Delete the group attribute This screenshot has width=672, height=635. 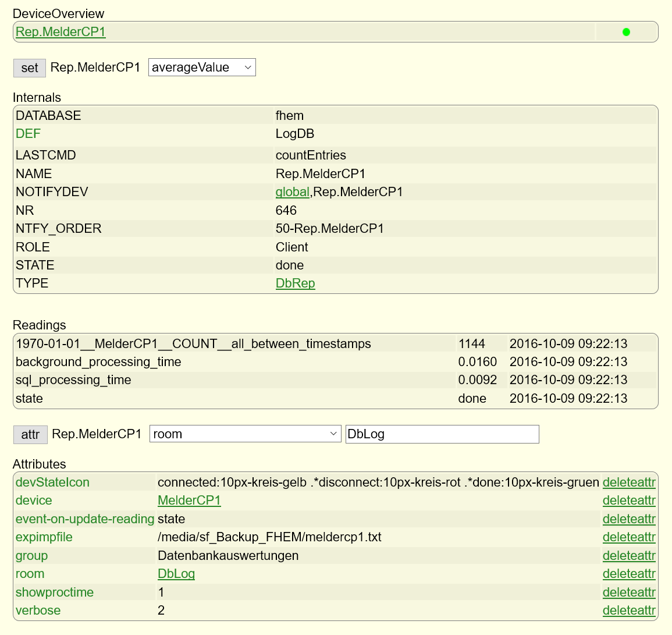click(x=629, y=556)
